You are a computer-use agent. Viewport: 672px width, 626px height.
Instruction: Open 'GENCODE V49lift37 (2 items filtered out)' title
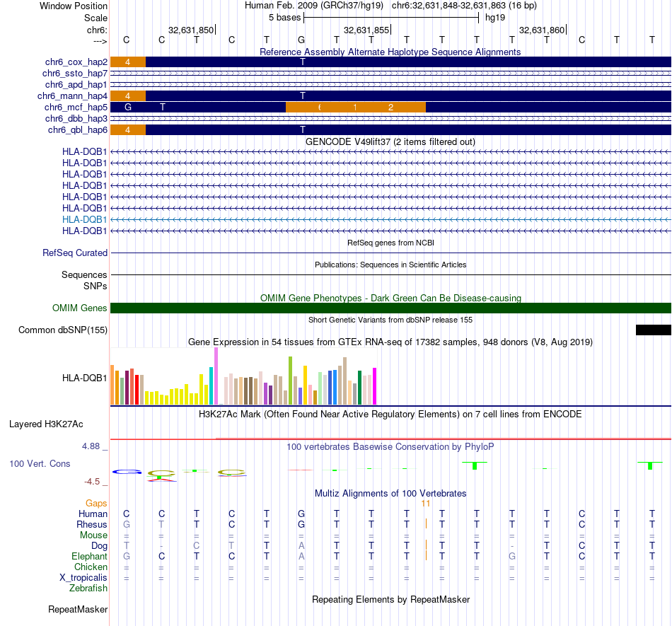(390, 142)
